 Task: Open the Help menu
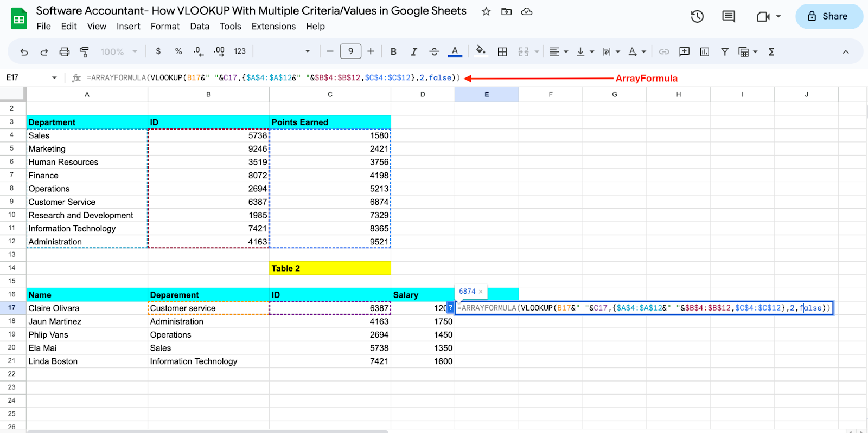315,26
